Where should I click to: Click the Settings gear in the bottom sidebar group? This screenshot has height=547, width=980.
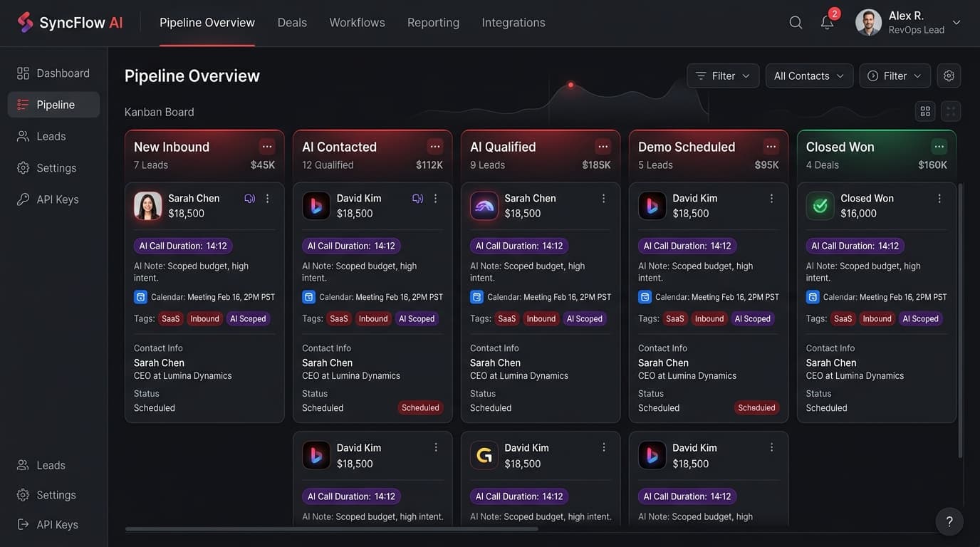(x=23, y=495)
